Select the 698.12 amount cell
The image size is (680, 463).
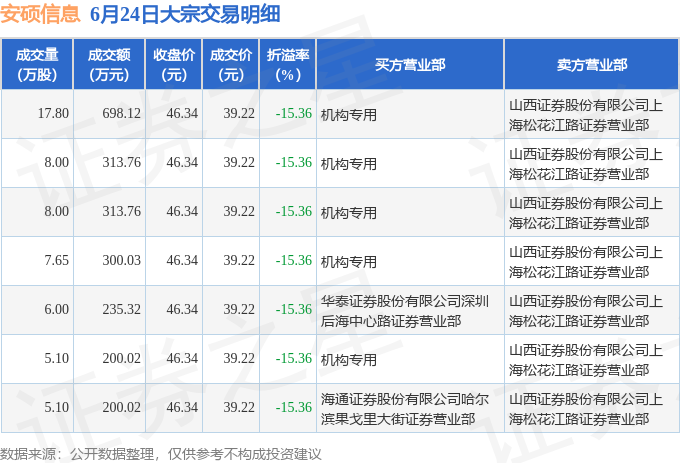(x=109, y=114)
